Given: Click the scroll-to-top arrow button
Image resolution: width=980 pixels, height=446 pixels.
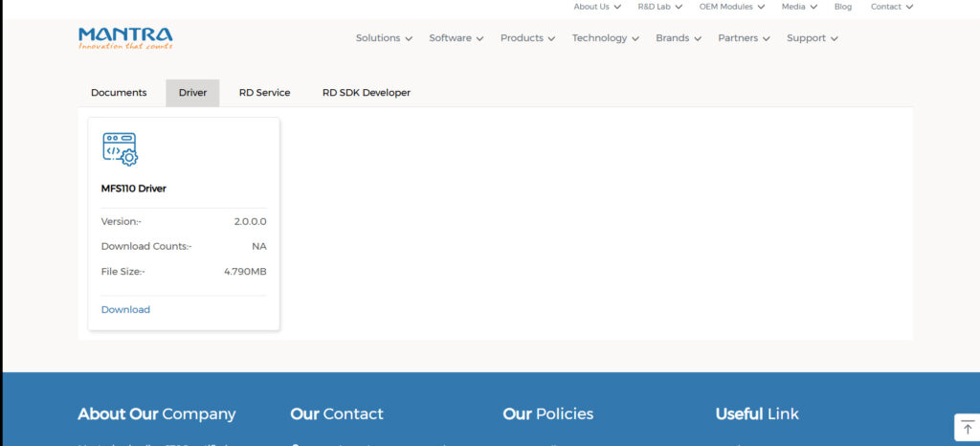Looking at the screenshot, I should tap(968, 428).
